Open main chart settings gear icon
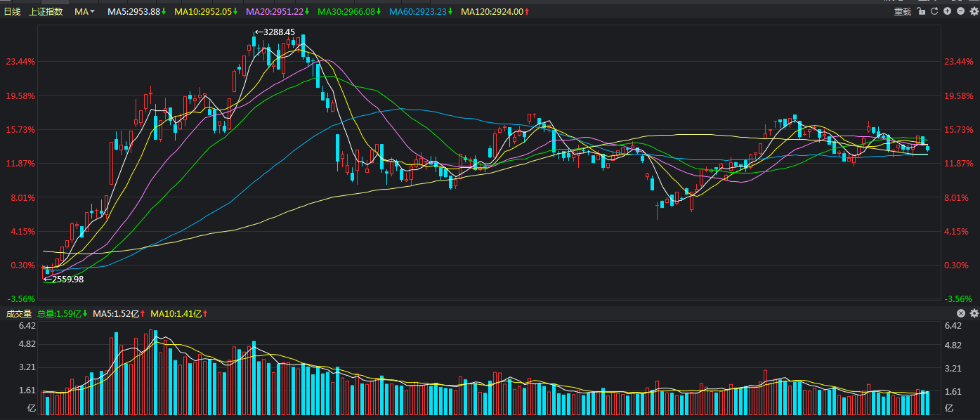Viewport: 980px width, 420px height. 973,11
